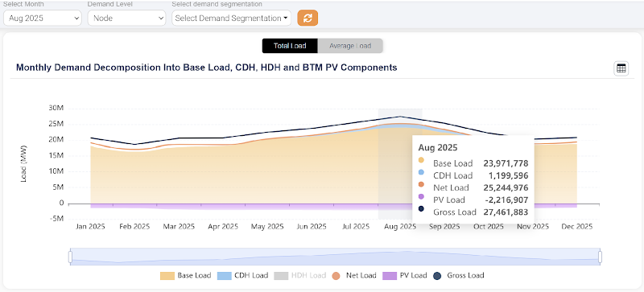The image size is (644, 292).
Task: Toggle Net Load series in the legend
Action: coord(353,276)
